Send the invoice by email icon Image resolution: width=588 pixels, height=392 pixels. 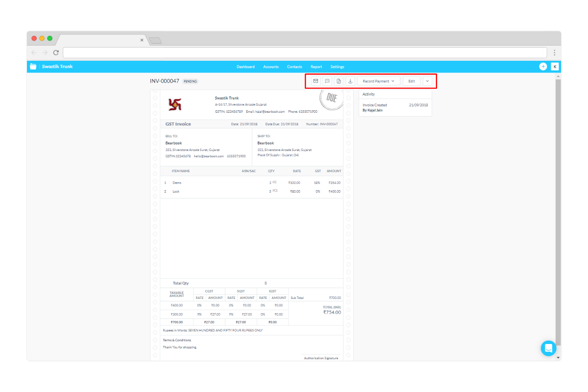[316, 81]
